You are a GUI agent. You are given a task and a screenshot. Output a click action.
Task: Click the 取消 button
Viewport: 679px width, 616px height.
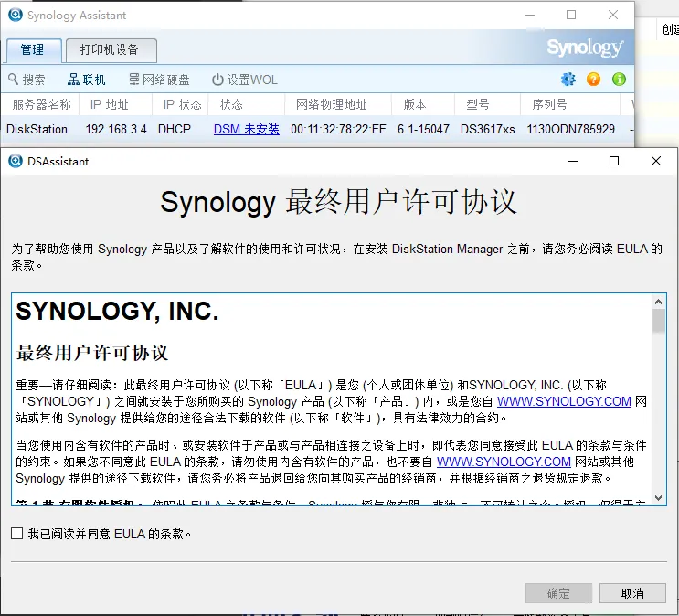(x=632, y=593)
